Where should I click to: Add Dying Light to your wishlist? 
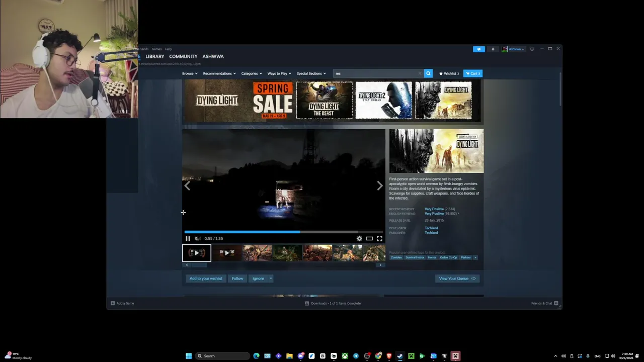point(206,279)
